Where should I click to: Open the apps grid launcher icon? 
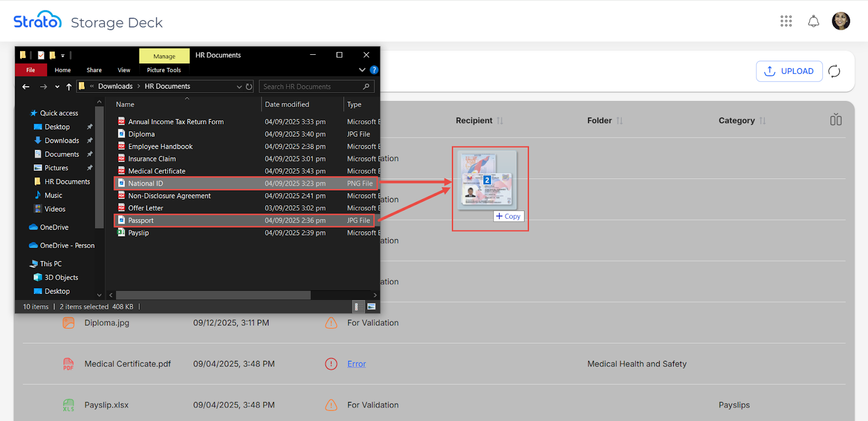pos(786,21)
